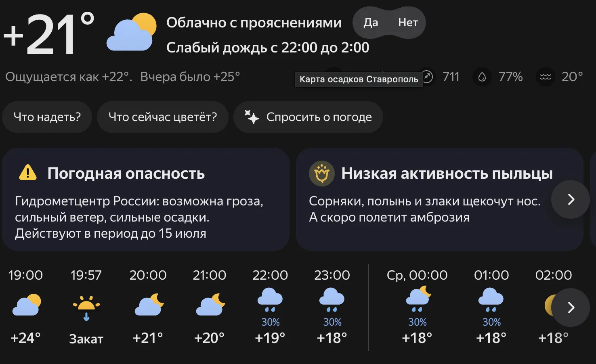Answer Да to forecast accuracy prompt

pos(371,23)
